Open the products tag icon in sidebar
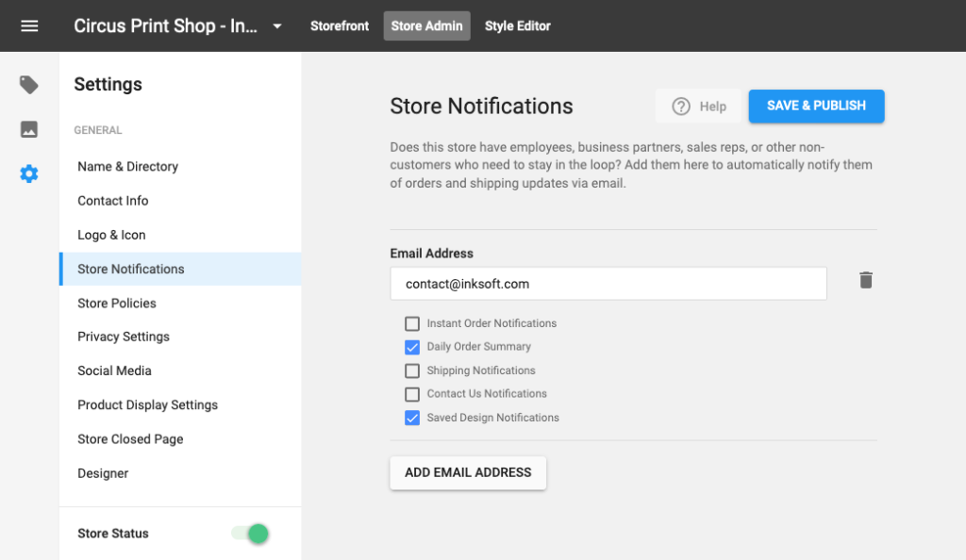This screenshot has width=966, height=560. [29, 85]
